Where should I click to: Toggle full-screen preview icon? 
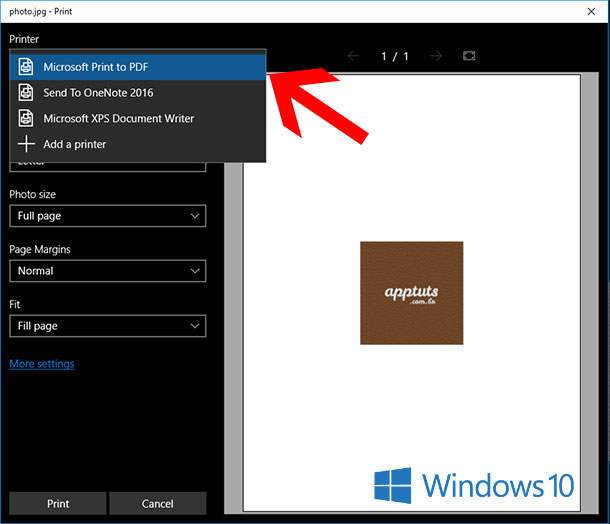coord(469,56)
